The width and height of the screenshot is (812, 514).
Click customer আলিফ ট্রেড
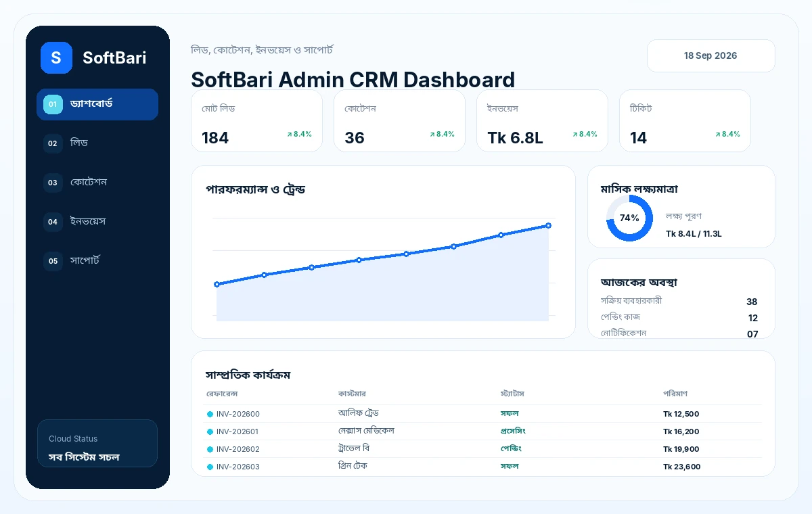point(359,413)
